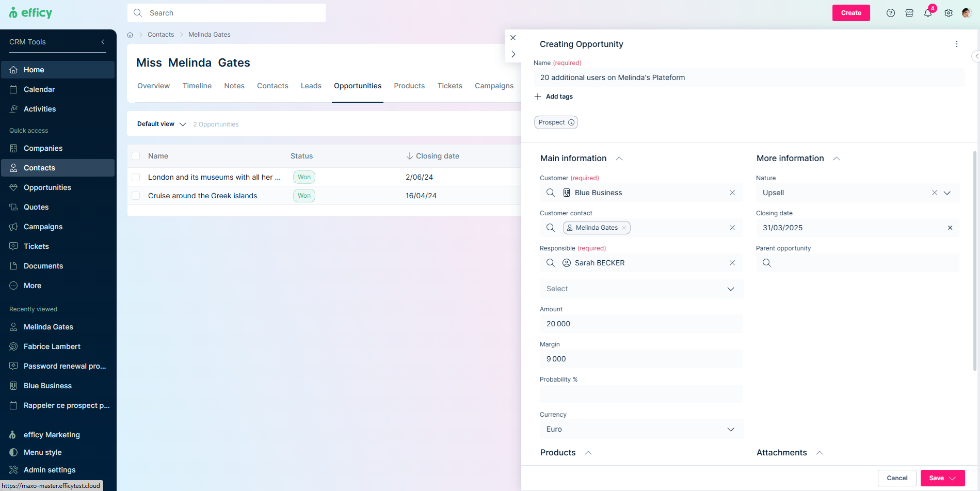The height and width of the screenshot is (491, 980).
Task: Open the Save button dropdown arrow
Action: click(953, 478)
